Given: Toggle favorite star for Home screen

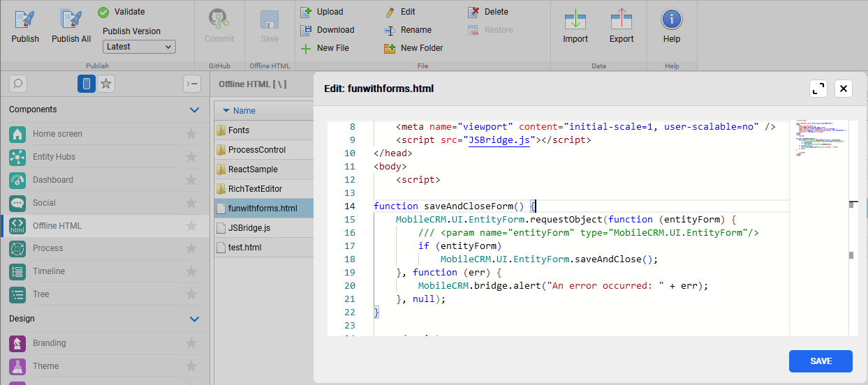Looking at the screenshot, I should (191, 134).
